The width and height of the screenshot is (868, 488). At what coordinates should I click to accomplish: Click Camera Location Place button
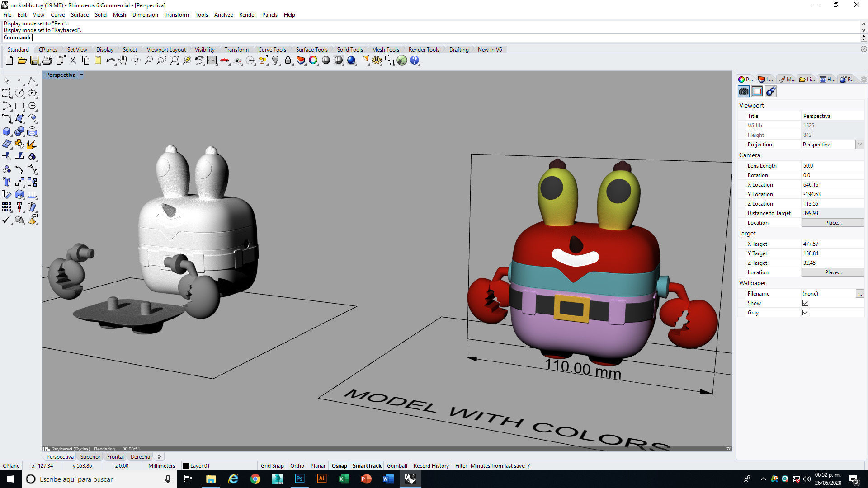point(833,223)
